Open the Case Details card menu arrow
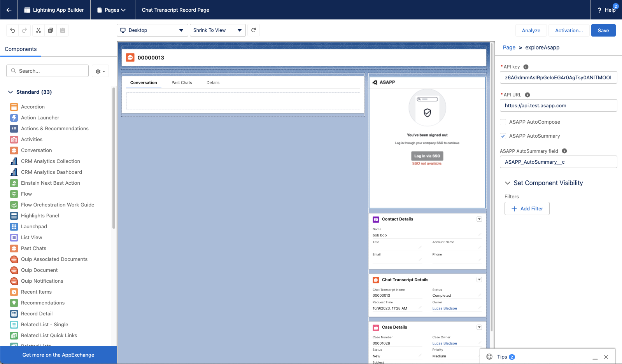Image resolution: width=622 pixels, height=364 pixels. click(479, 327)
